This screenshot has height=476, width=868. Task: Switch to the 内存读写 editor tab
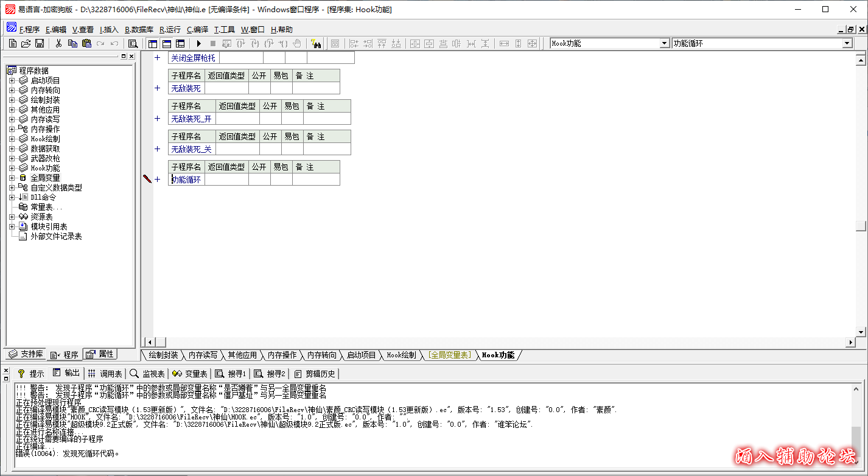pyautogui.click(x=203, y=355)
